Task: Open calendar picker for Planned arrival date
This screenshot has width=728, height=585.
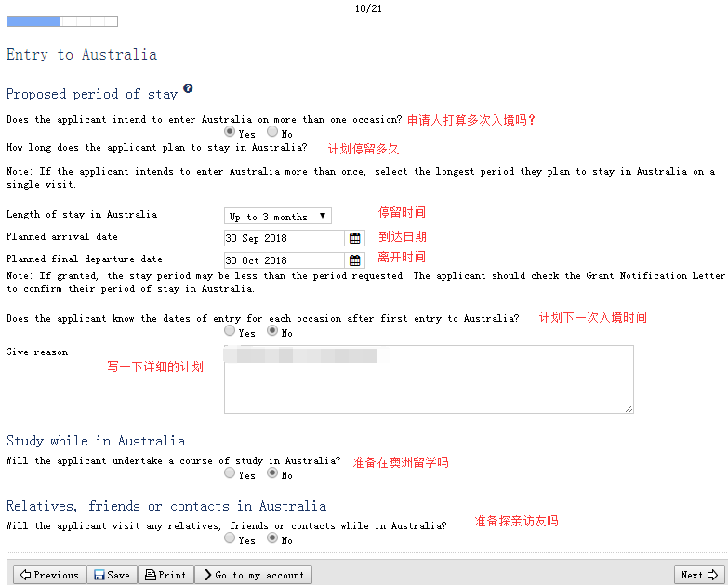Action: [x=355, y=238]
